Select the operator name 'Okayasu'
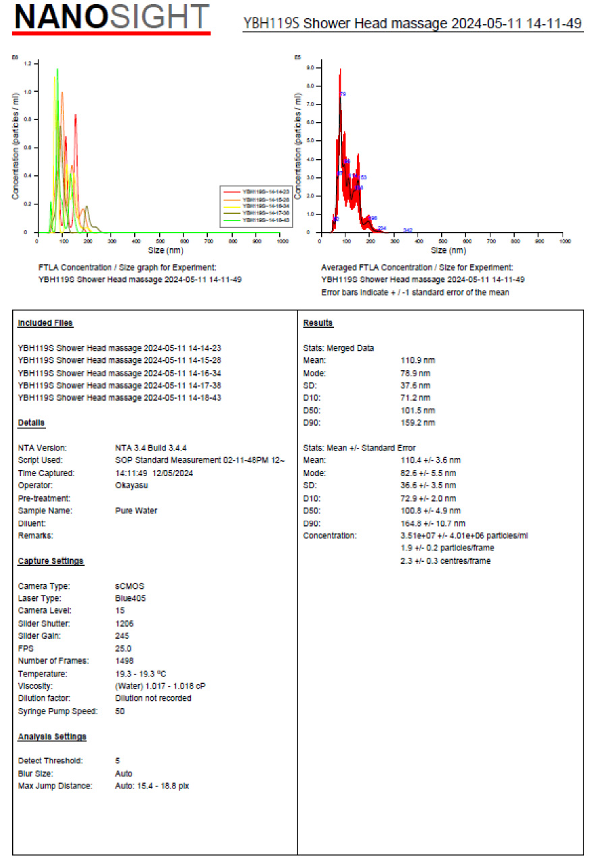601x868 pixels. tap(130, 485)
